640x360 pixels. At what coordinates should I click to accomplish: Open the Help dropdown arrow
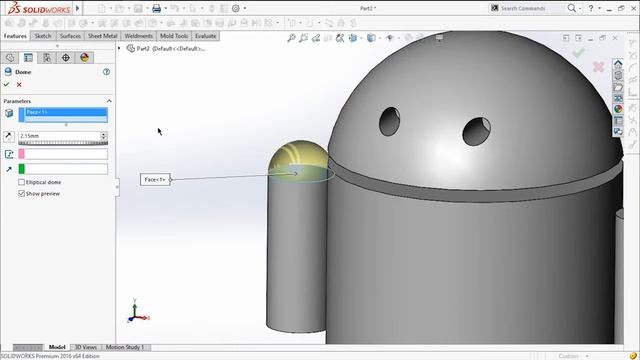tap(599, 8)
